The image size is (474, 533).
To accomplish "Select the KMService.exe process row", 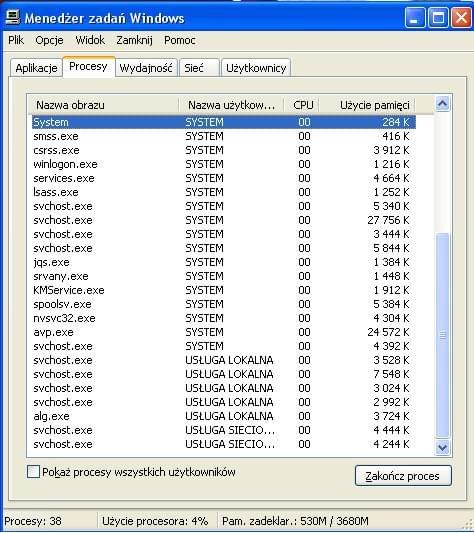I will [224, 290].
